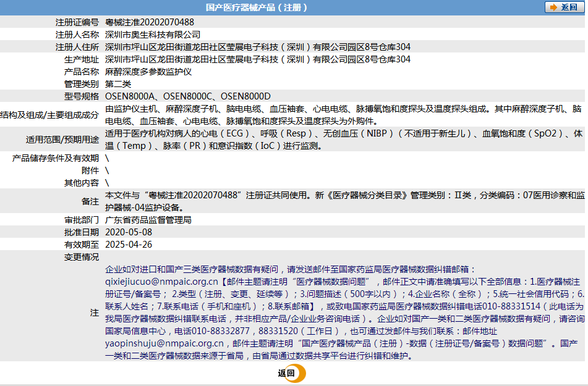Screen dimensions: 588x386
Task: Click the 适用范围/预期用途 label
Action: click(62, 140)
